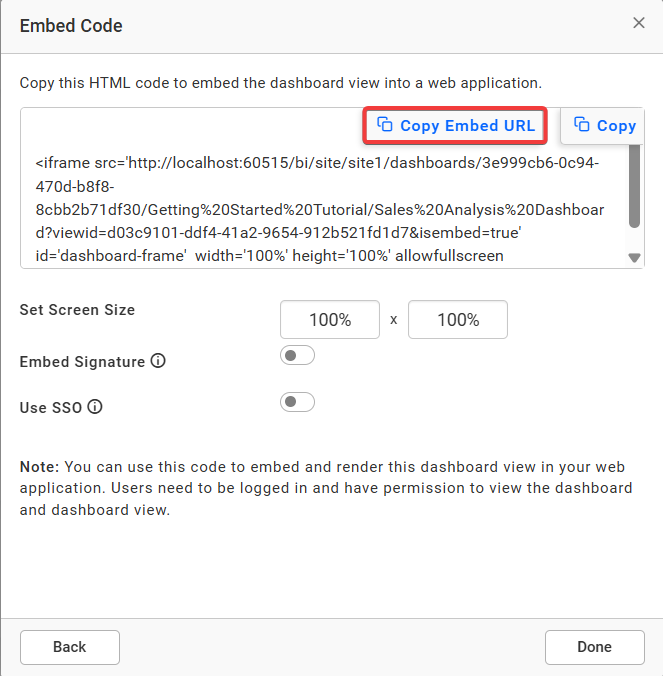Enable the Use SSO switch
Screen dimensions: 663x676
coord(297,402)
